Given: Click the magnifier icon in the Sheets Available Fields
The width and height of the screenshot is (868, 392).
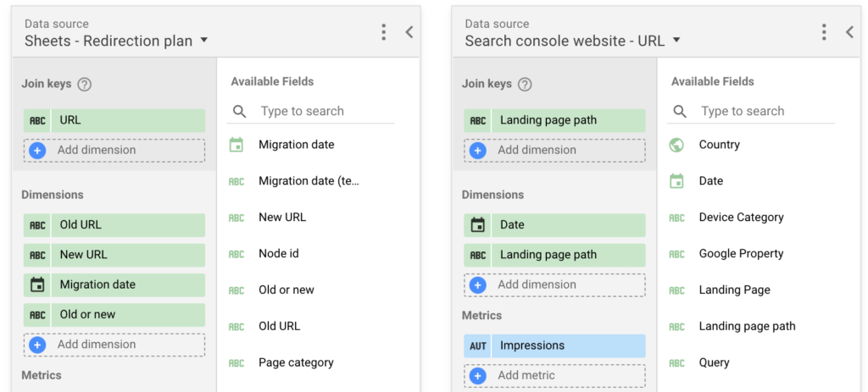Looking at the screenshot, I should point(239,112).
